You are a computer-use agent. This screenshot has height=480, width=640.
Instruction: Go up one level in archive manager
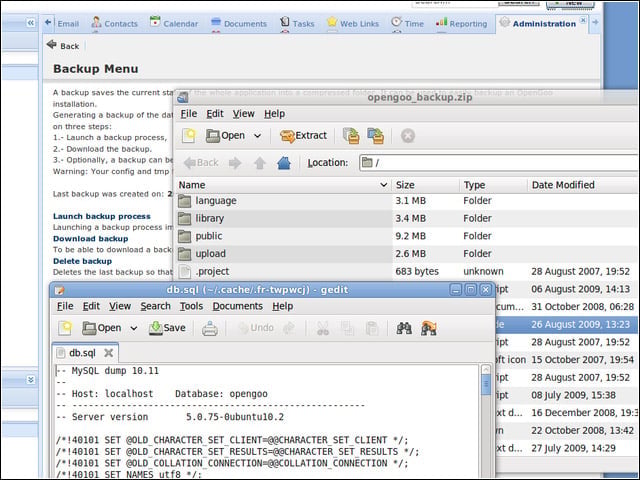(x=260, y=163)
